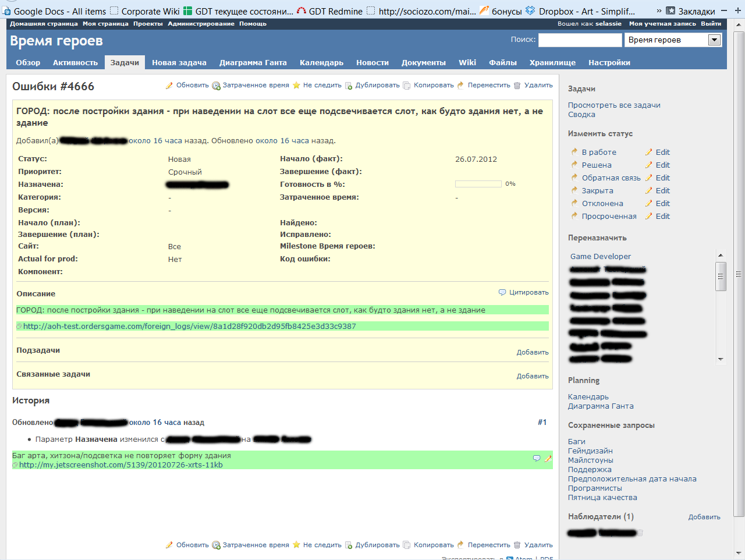The width and height of the screenshot is (745, 560).
Task: Open the Хранилище tab
Action: pyautogui.click(x=552, y=63)
